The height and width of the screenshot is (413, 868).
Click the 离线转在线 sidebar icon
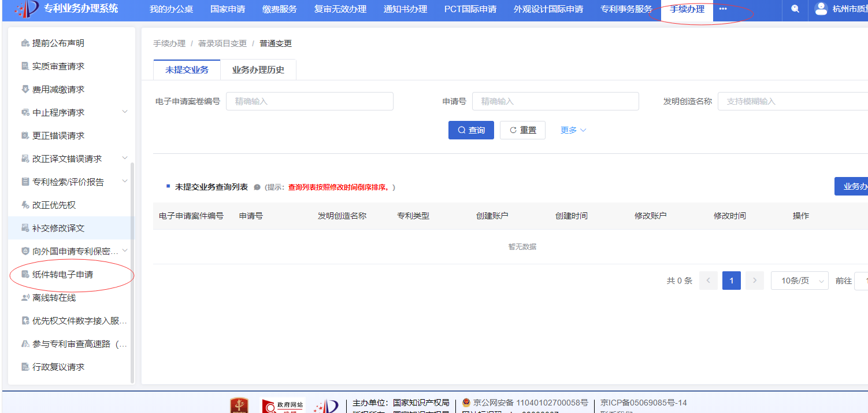coord(25,298)
